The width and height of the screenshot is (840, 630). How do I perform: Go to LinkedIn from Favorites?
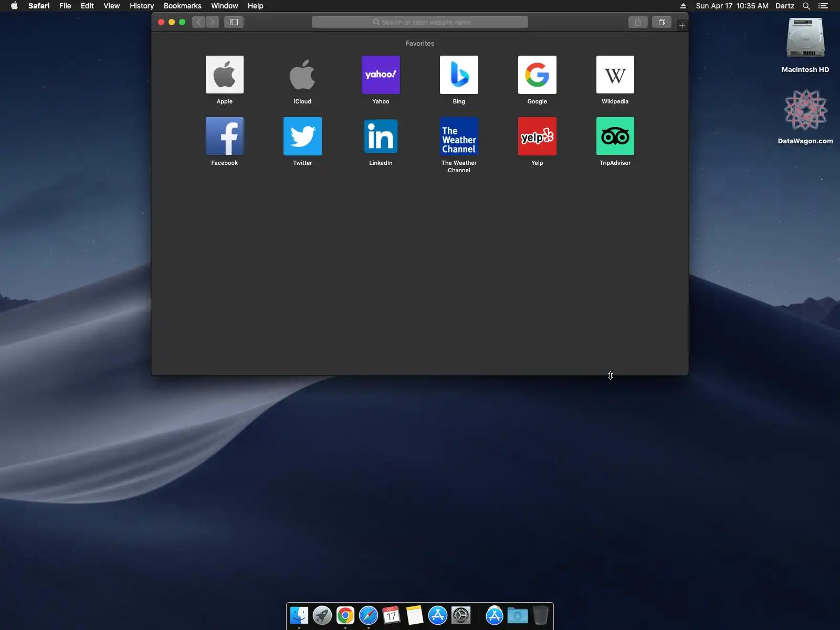tap(381, 136)
